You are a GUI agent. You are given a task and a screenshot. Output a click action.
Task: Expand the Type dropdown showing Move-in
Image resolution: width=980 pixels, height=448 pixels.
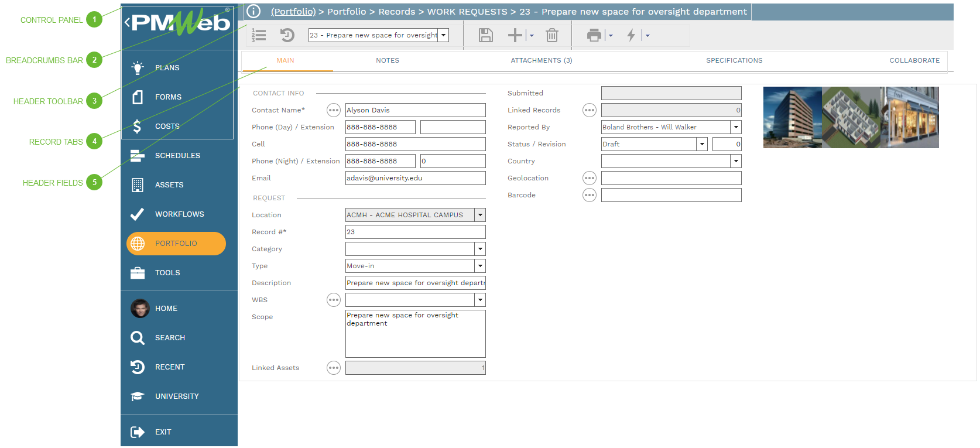pyautogui.click(x=480, y=266)
